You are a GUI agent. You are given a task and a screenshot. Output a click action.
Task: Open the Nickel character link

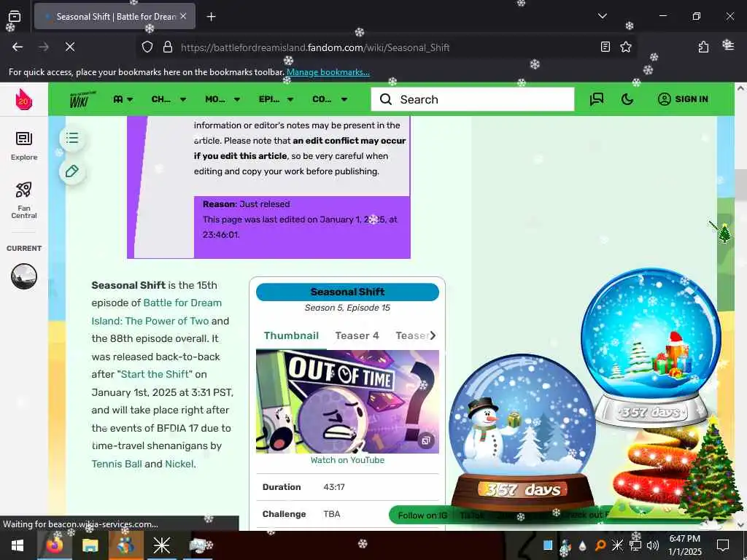click(x=179, y=464)
